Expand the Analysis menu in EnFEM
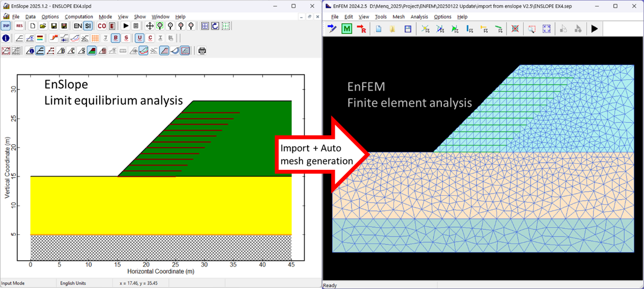 click(419, 17)
